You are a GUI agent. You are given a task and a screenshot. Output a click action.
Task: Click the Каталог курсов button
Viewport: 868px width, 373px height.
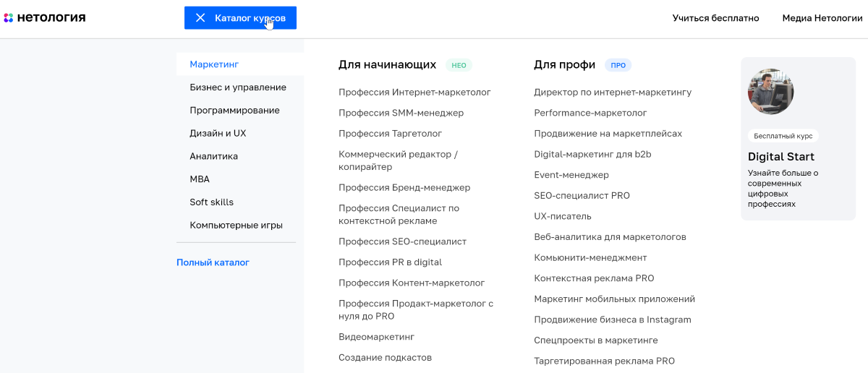tap(240, 17)
